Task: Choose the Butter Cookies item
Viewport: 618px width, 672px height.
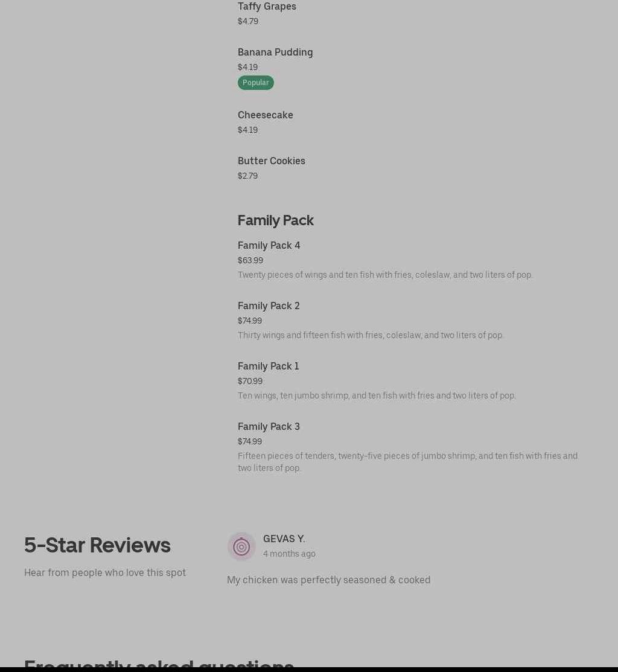Action: (271, 161)
